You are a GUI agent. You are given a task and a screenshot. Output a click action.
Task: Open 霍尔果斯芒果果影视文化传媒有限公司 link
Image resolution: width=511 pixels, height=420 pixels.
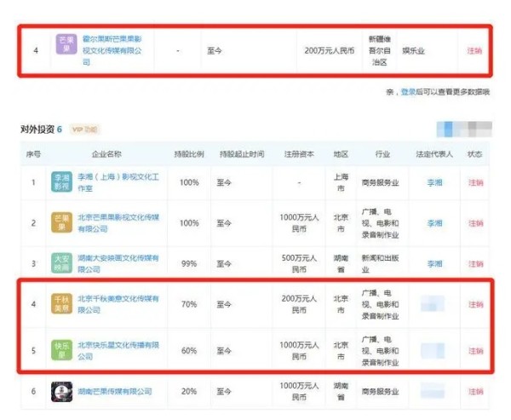tap(112, 50)
